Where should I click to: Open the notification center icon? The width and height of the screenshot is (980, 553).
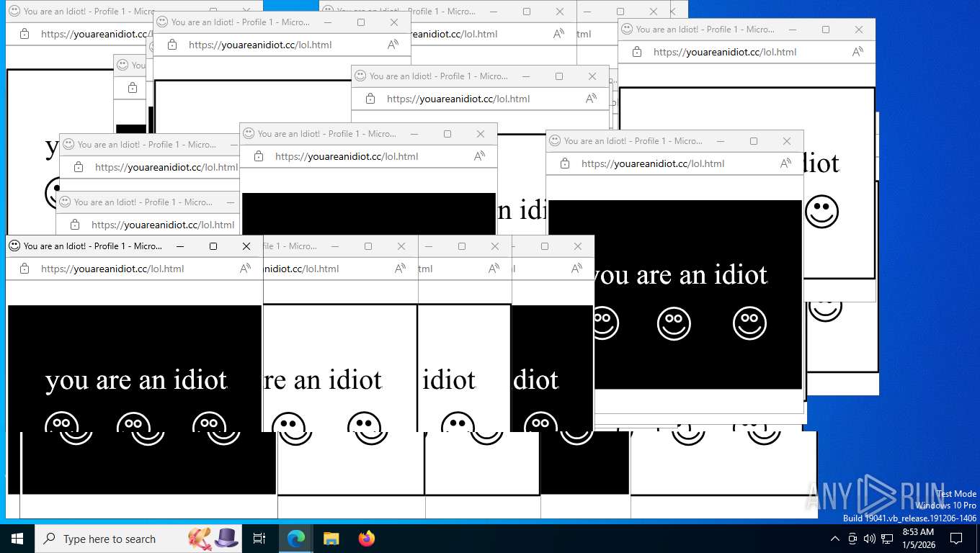(956, 539)
